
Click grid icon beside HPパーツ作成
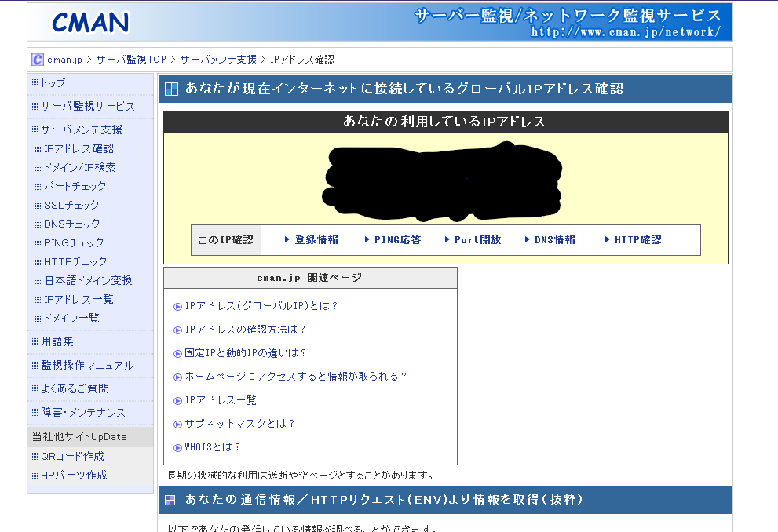pyautogui.click(x=35, y=475)
